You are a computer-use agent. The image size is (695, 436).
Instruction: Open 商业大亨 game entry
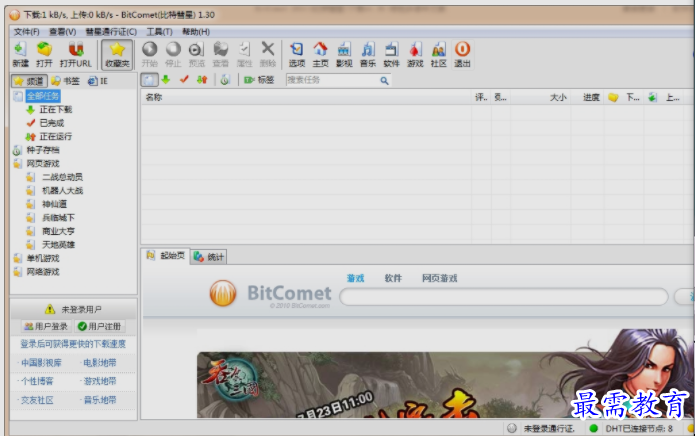[58, 231]
